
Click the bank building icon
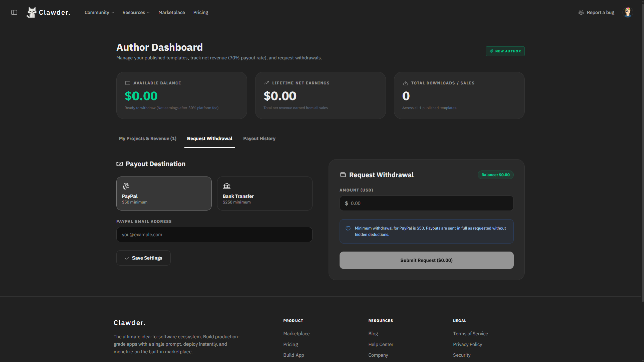tap(227, 186)
